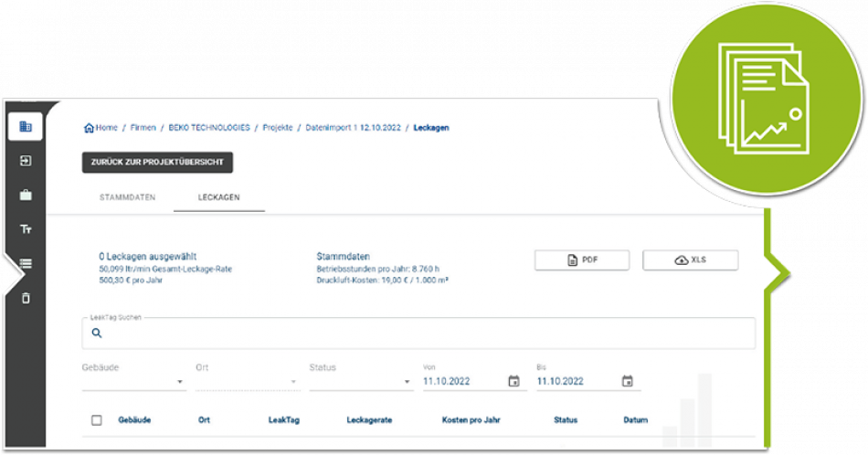Sort by Kosten pro Jahr column header
The image size is (868, 455).
(x=471, y=420)
